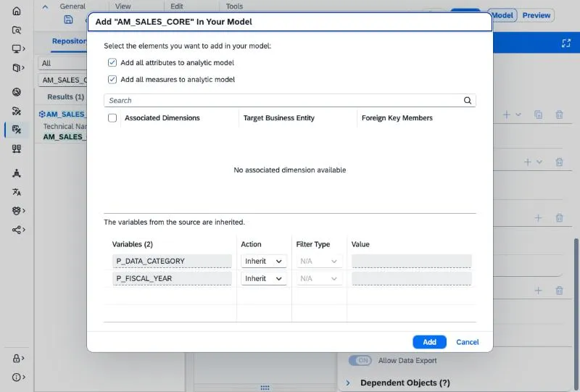This screenshot has width=580, height=392.
Task: Open the active business builder sidebar icon
Action: click(x=17, y=130)
